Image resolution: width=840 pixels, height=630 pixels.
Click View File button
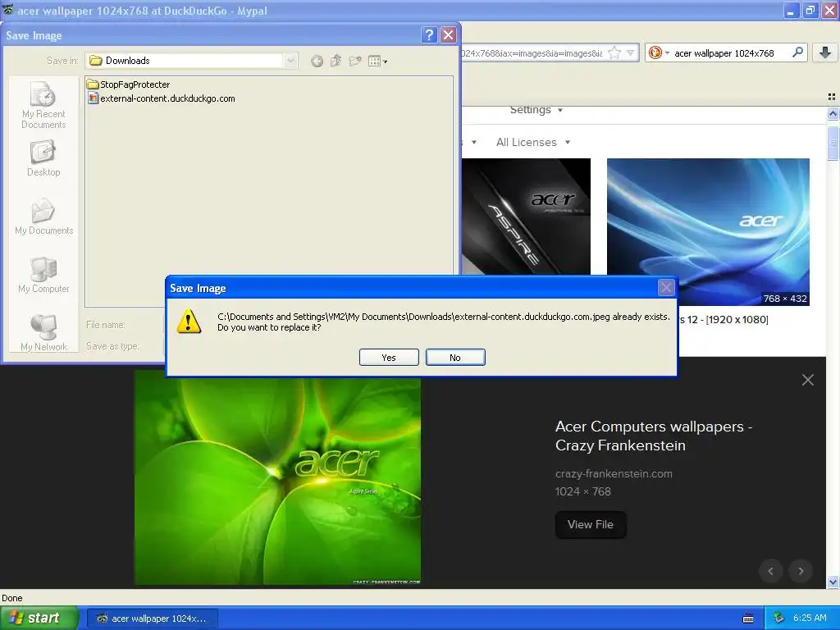coord(591,524)
